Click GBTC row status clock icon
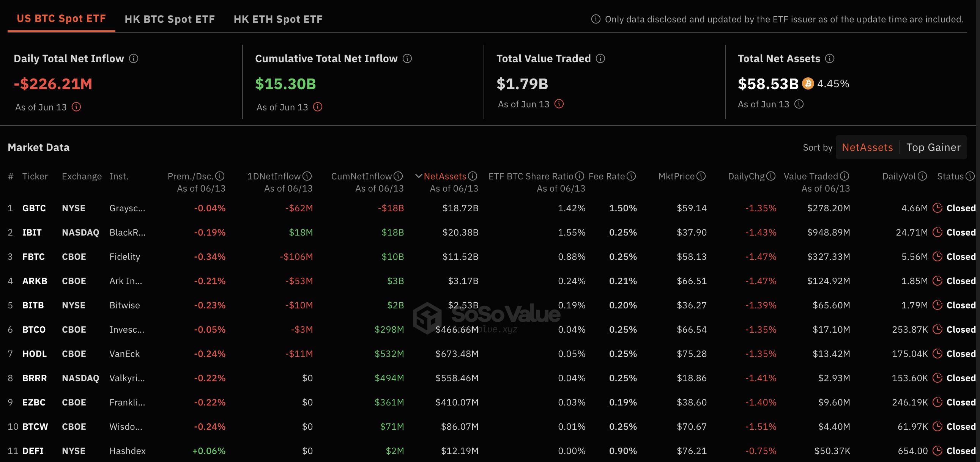 pos(937,208)
